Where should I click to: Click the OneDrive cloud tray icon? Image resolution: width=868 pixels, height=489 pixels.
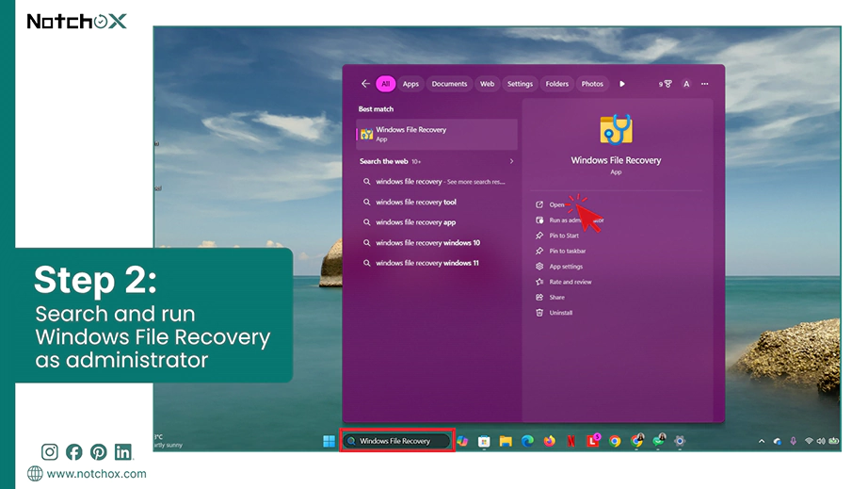coord(778,441)
